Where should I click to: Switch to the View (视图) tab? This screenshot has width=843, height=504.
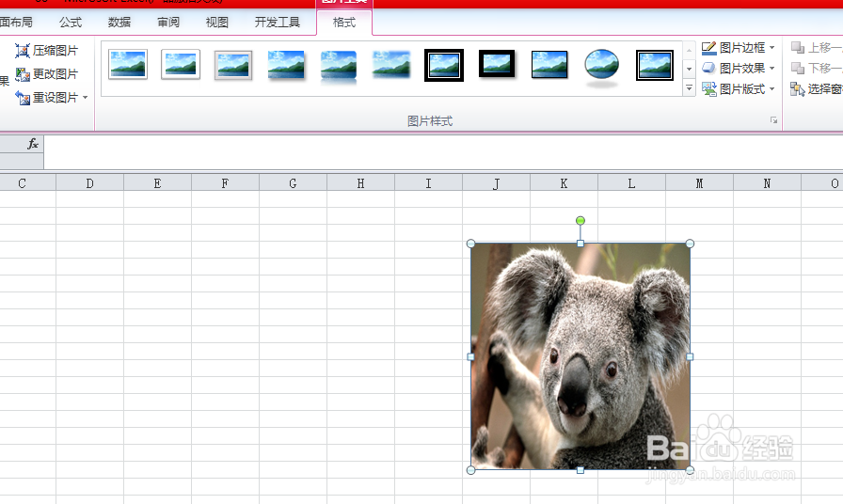point(217,22)
